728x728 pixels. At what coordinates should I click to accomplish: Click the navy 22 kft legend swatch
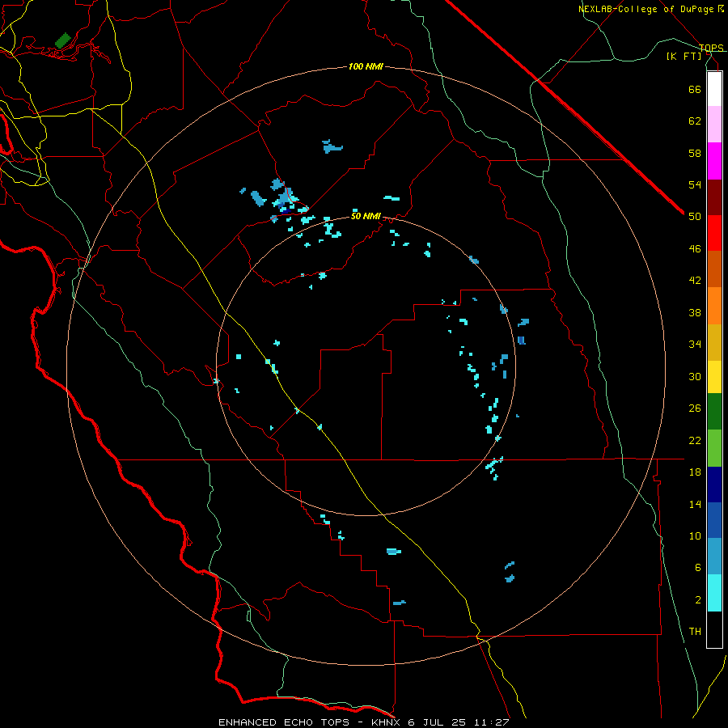point(714,485)
